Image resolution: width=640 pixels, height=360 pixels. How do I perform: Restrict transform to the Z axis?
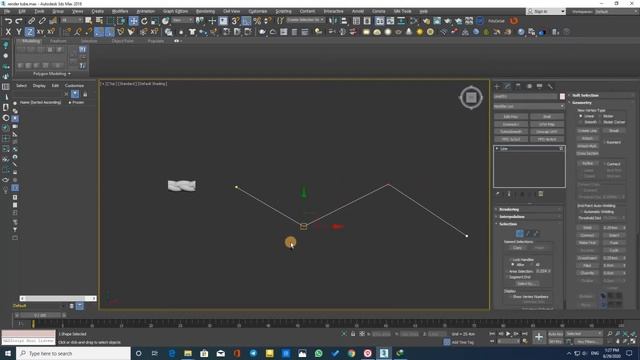(x=29, y=31)
